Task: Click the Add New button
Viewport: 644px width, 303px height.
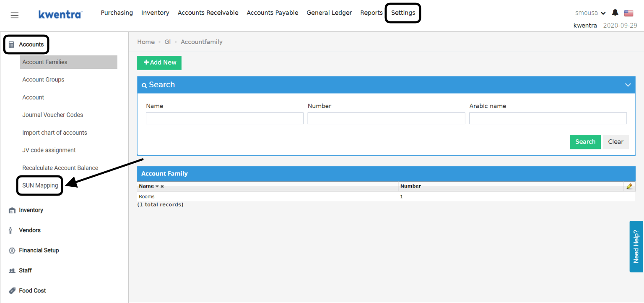Action: [159, 63]
